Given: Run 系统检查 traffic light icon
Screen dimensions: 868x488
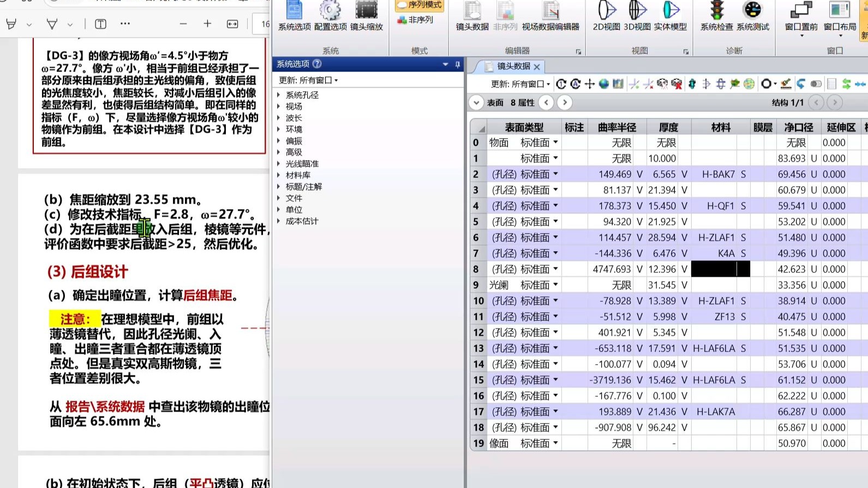Looking at the screenshot, I should click(716, 16).
